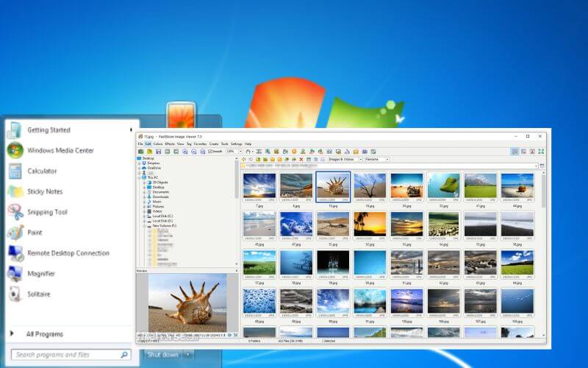Click All Programs in Start menu
This screenshot has height=368, width=588.
(44, 334)
